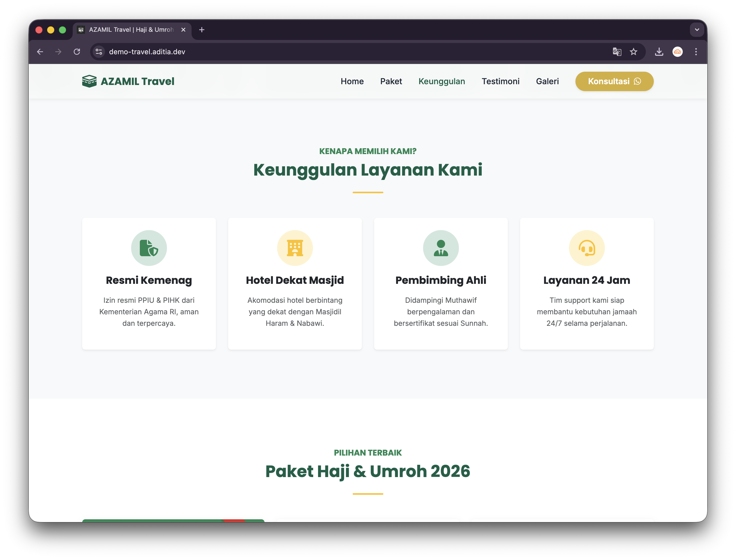
Task: Click the AZAMIL Travel Kaaba logo icon
Action: (89, 81)
